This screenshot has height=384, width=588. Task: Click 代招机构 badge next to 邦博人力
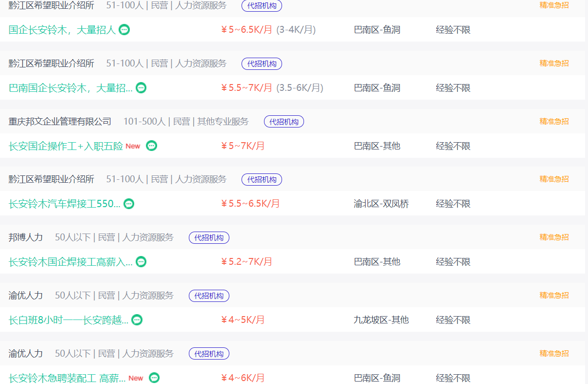[209, 238]
